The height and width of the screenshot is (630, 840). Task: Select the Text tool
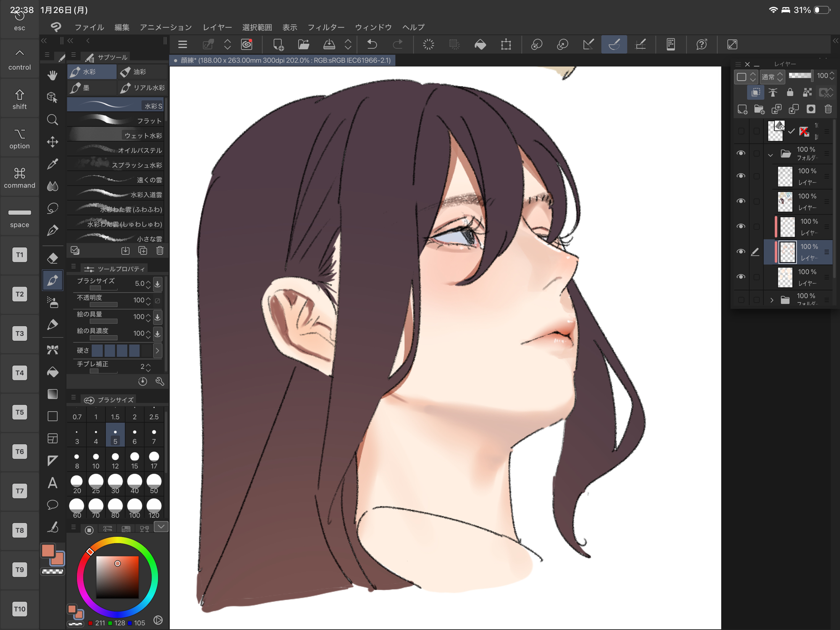point(52,483)
